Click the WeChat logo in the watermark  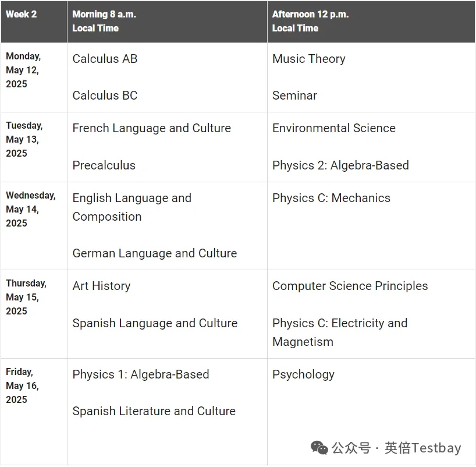(319, 447)
